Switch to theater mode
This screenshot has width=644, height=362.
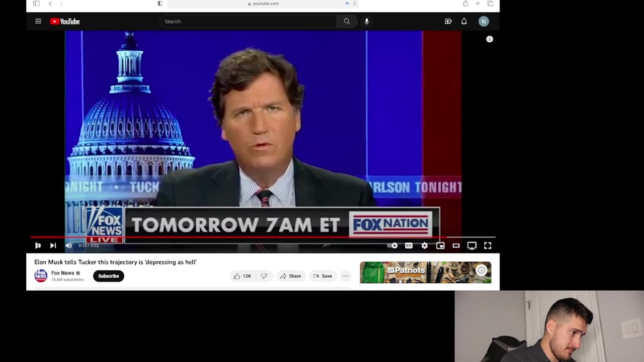456,245
